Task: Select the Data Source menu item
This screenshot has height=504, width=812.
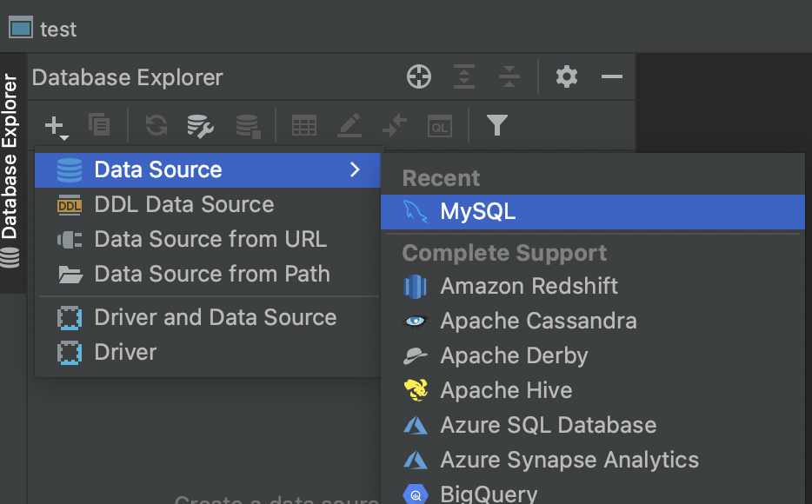Action: (207, 169)
